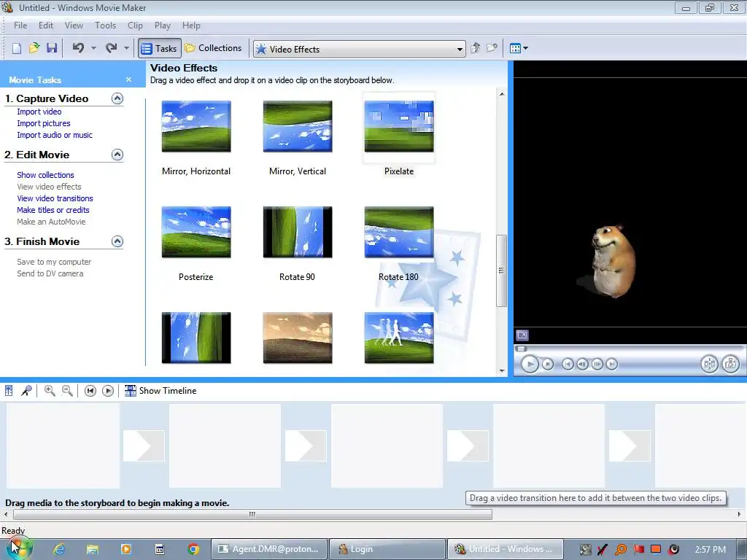Image resolution: width=747 pixels, height=560 pixels.
Task: Click the Show Timeline button
Action: [x=160, y=391]
